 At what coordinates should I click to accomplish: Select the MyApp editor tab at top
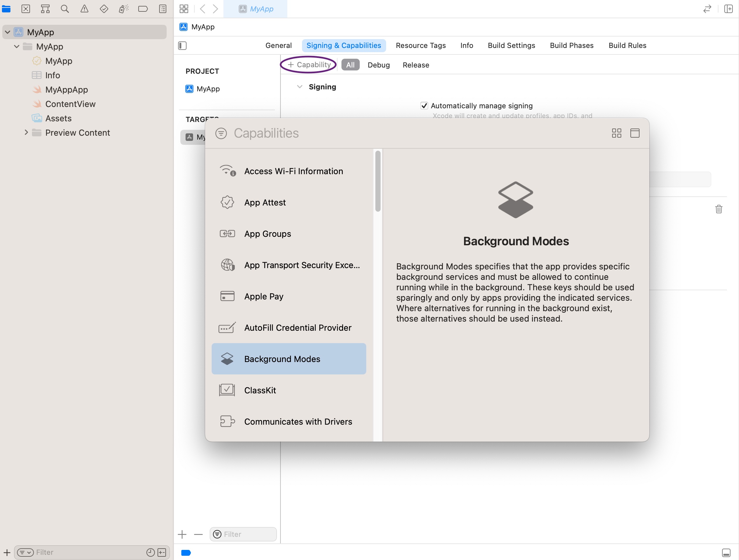256,9
